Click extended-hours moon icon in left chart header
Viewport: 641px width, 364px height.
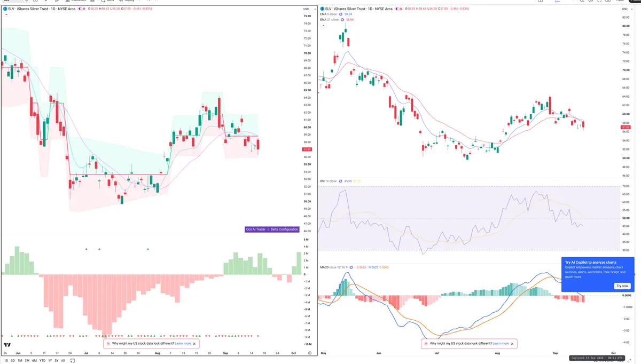pyautogui.click(x=80, y=9)
